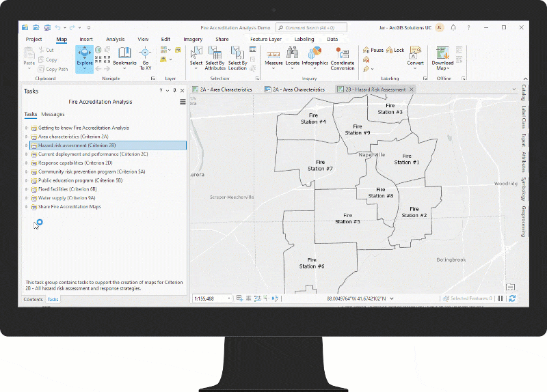Viewport: 547px width, 392px height.
Task: Select Share Fire Accreditation Maps task group
Action: (70, 207)
